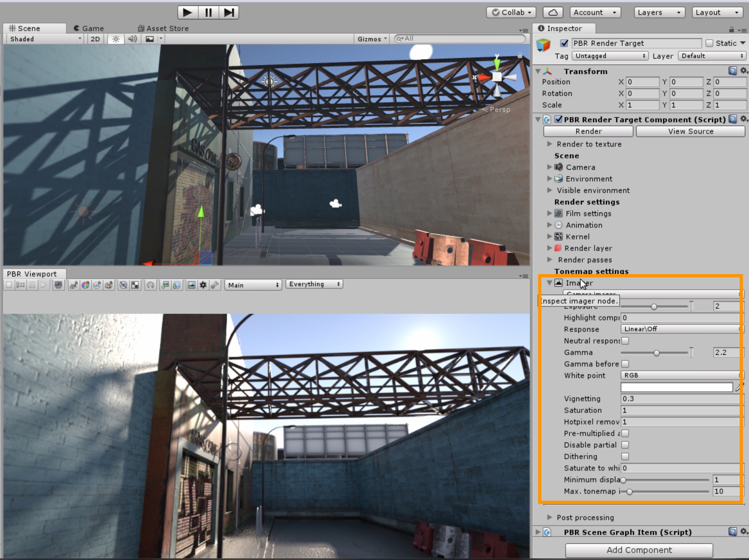
Task: Click the wrench icon in PBR Viewport toolbar
Action: (x=214, y=285)
